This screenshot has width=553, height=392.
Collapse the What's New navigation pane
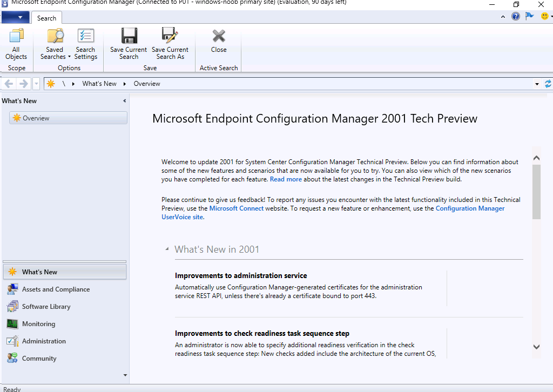pos(125,101)
